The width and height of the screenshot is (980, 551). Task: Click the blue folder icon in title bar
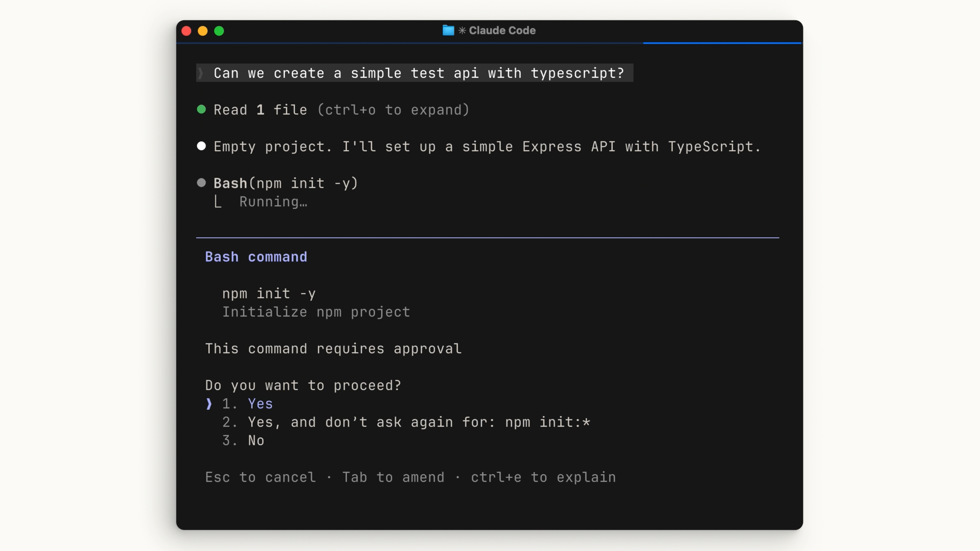pyautogui.click(x=448, y=30)
